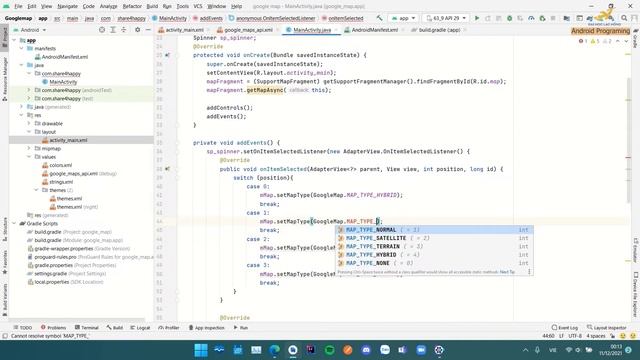640x360 pixels.
Task: Click the editor vertical scrollbar
Action: coord(628,139)
